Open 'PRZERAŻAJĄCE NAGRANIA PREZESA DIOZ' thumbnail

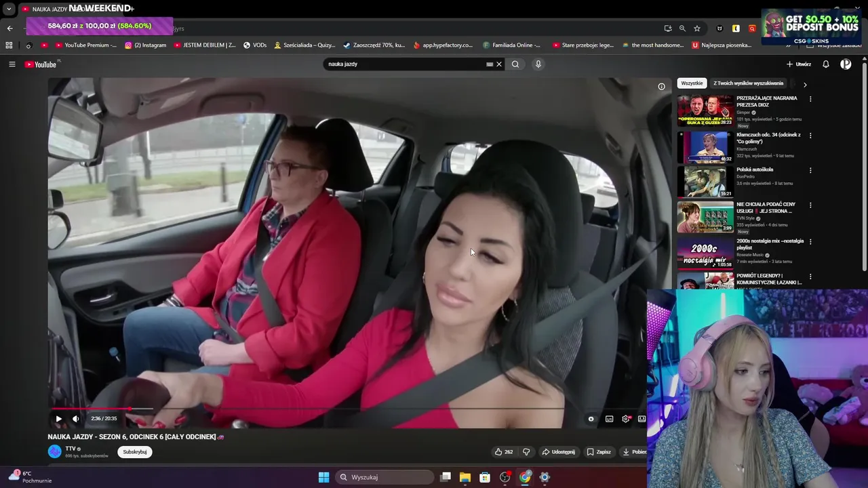click(x=705, y=110)
